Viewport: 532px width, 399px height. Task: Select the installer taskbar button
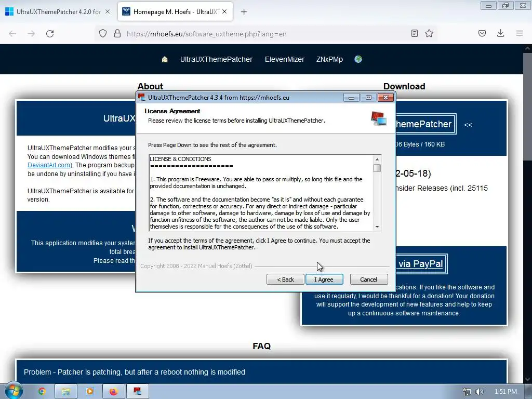[137, 392]
